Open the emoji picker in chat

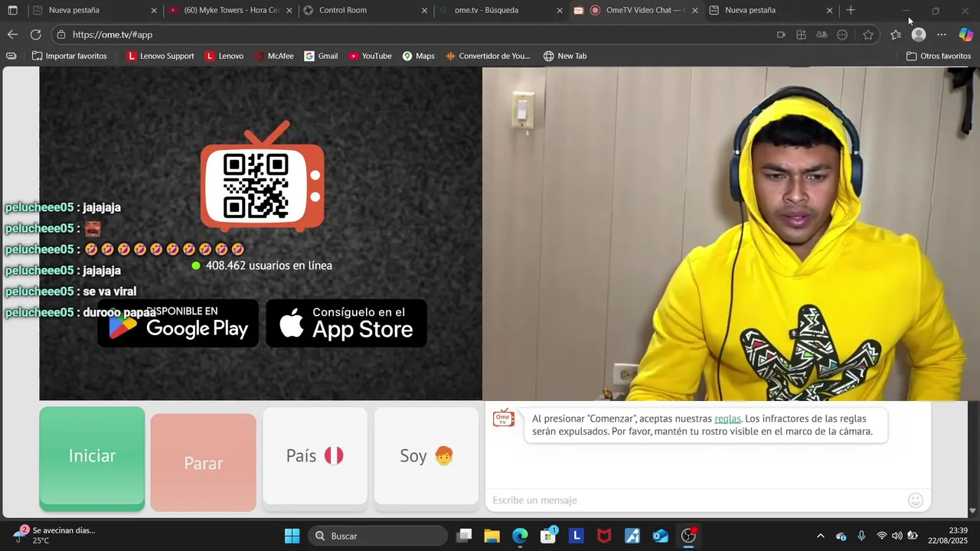pyautogui.click(x=916, y=500)
